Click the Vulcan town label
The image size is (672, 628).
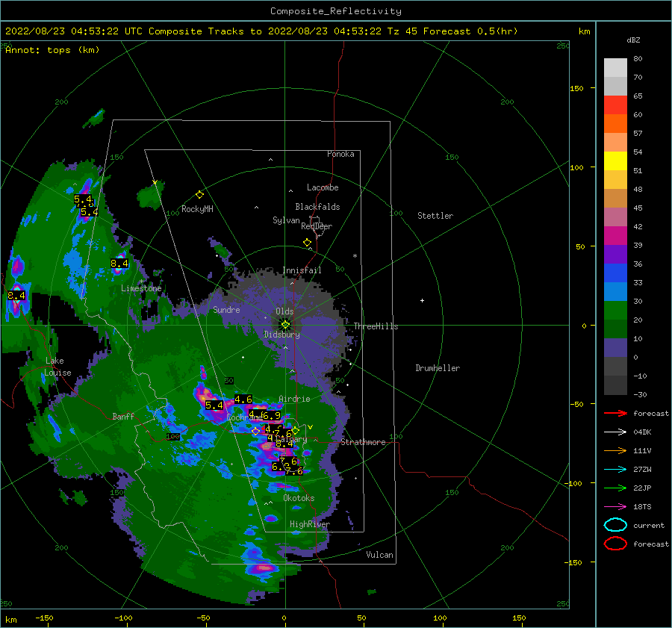(380, 555)
